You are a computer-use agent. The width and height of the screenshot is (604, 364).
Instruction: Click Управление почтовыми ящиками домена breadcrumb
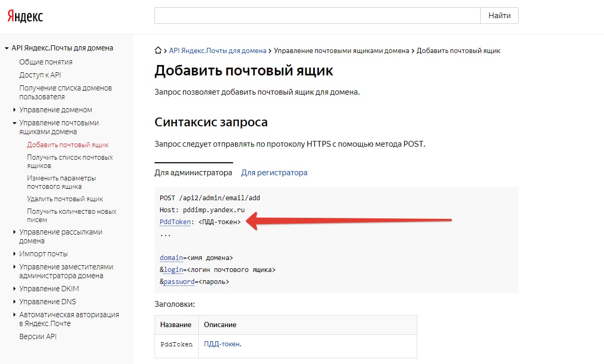tap(341, 51)
